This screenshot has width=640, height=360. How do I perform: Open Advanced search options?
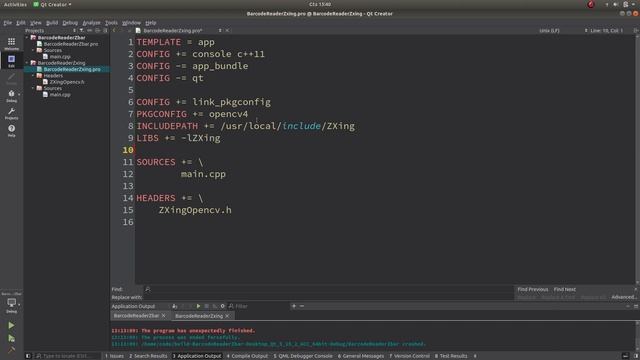click(x=624, y=297)
